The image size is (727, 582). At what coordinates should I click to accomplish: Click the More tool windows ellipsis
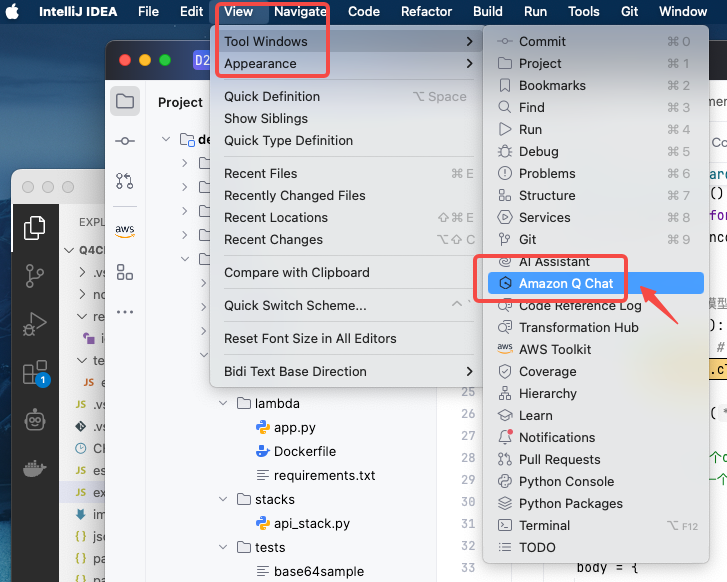point(125,312)
